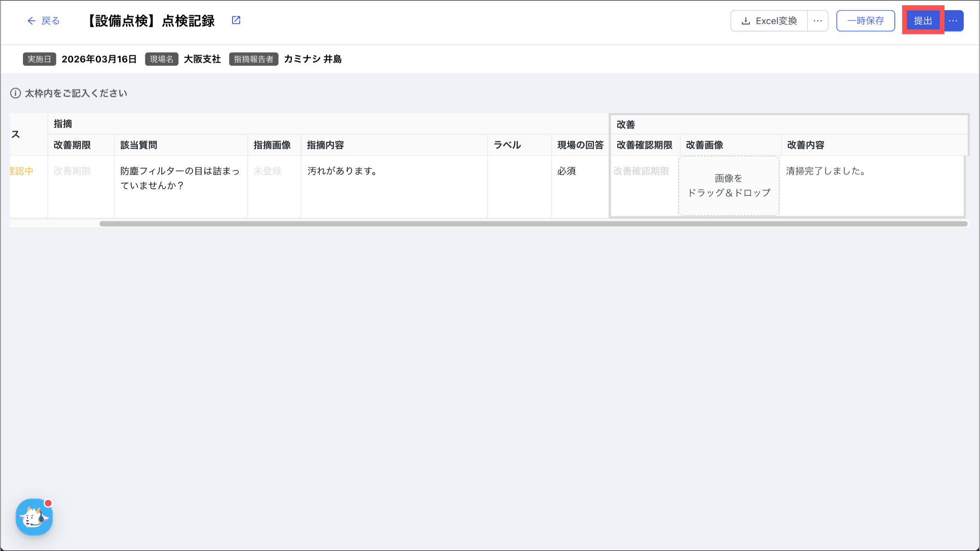Click the Excel変換 download icon
This screenshot has width=980, height=551.
(x=745, y=21)
